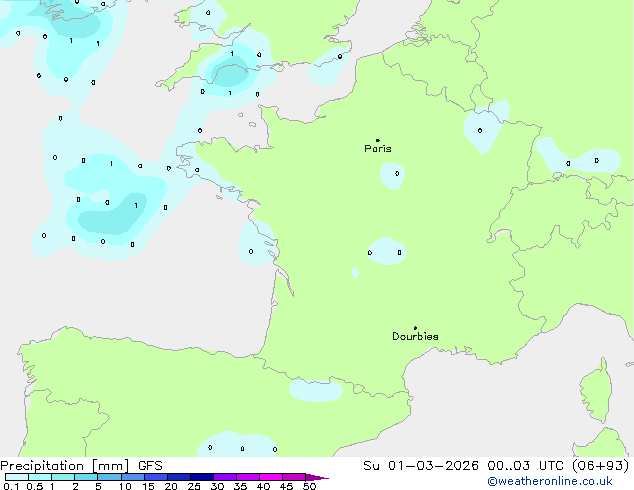Viewport: 634px width, 490px height.
Task: Click the 'GFS' model label
Action: (x=150, y=466)
